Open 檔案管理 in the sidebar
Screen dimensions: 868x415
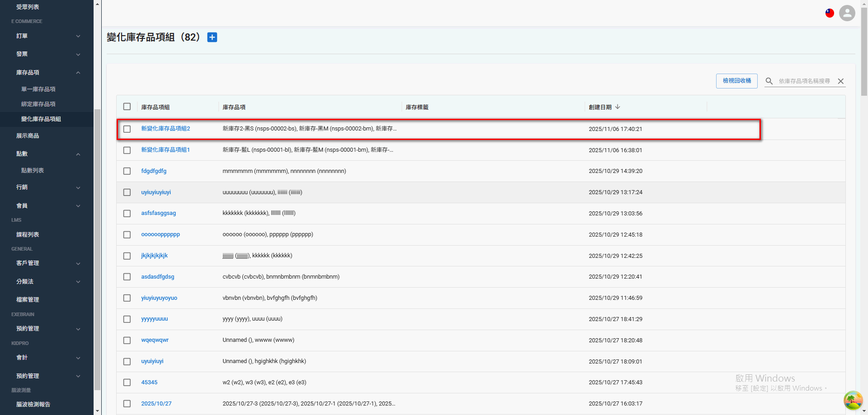[x=28, y=300]
